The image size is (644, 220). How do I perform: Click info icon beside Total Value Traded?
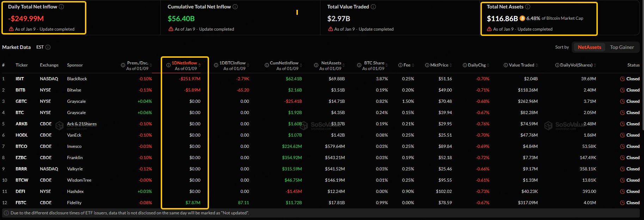[x=373, y=7]
